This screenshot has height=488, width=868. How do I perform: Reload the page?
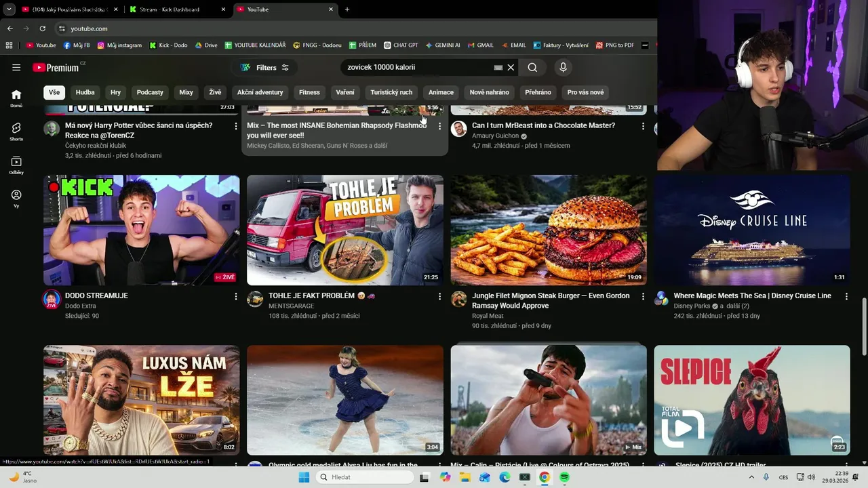[42, 28]
